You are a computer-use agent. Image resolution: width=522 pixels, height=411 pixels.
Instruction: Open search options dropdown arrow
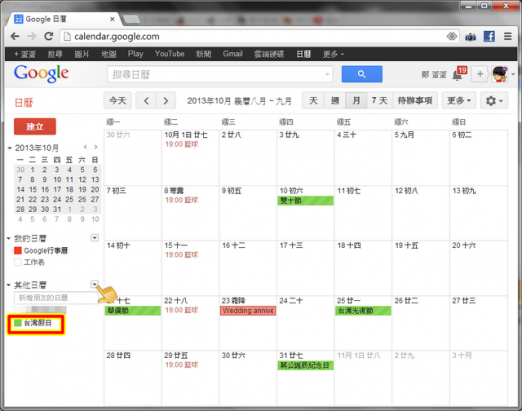coord(327,74)
